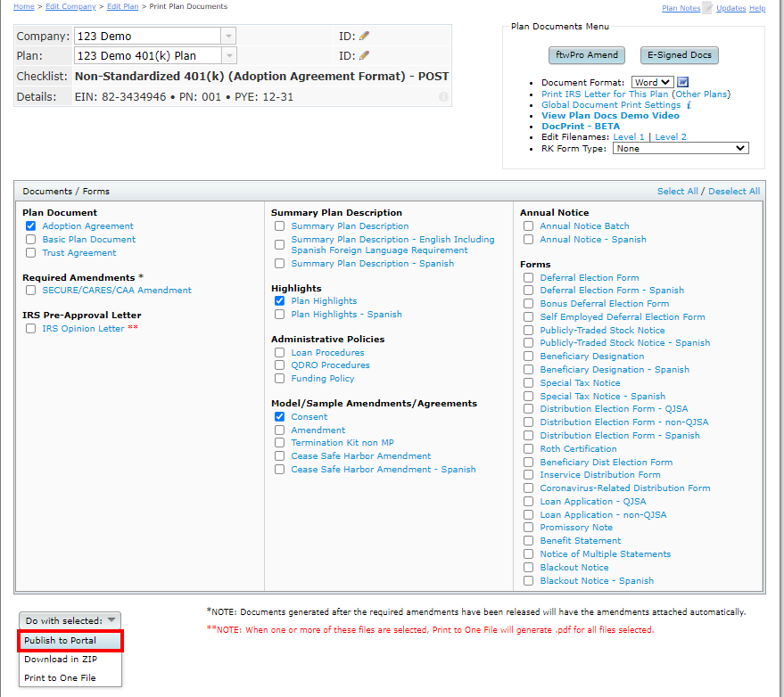The height and width of the screenshot is (697, 784).
Task: Select Publish to Portal from the menu
Action: tap(70, 640)
